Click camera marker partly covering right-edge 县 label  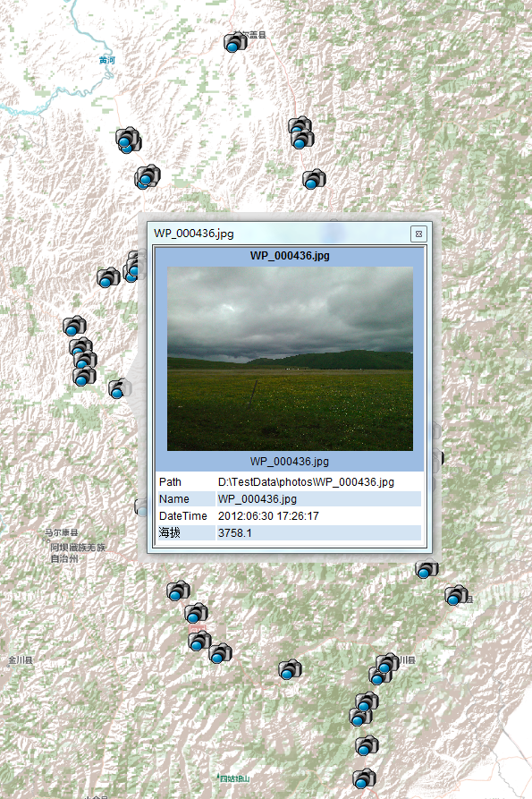coord(456,595)
